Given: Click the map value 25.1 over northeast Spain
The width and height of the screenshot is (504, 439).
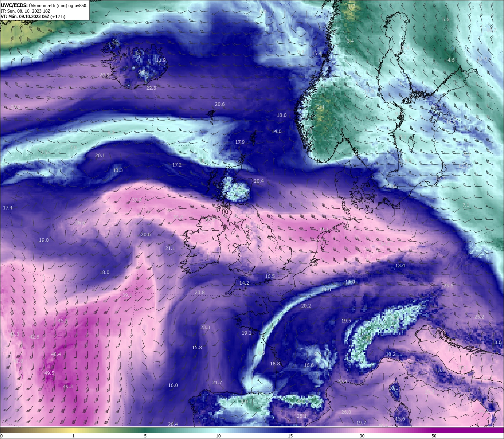Looking at the screenshot, I should (302, 416).
